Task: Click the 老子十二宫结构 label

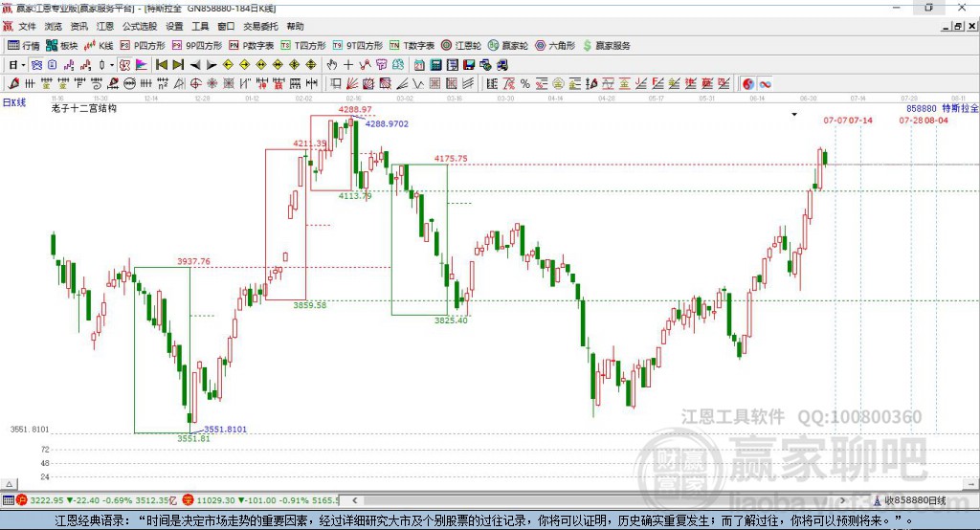Action: 84,108
